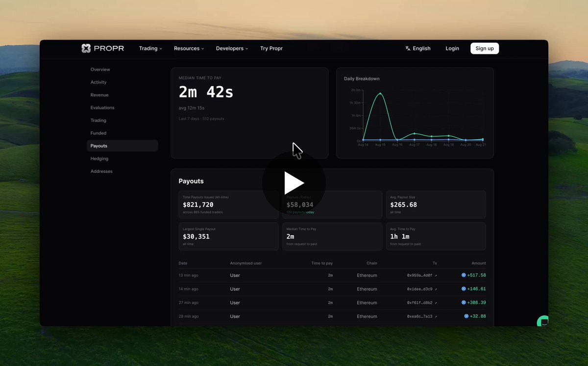Image resolution: width=588 pixels, height=366 pixels.
Task: Select Trading in the sidebar
Action: click(x=98, y=121)
